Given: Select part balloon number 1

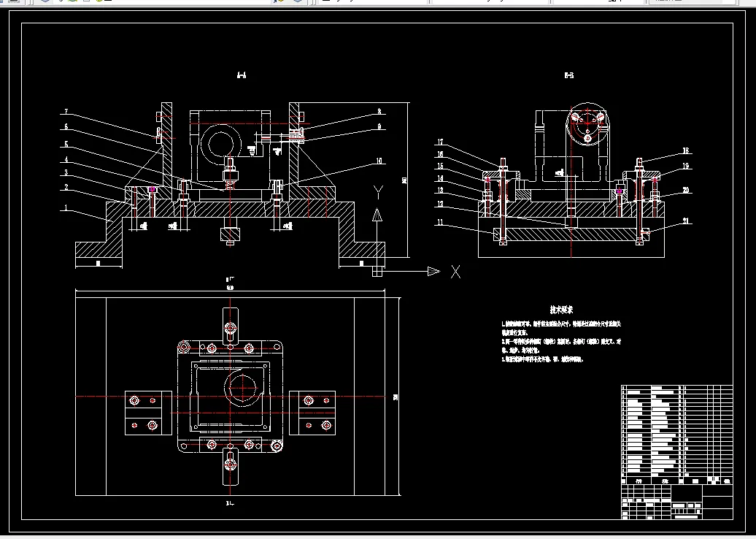Looking at the screenshot, I should [66, 208].
